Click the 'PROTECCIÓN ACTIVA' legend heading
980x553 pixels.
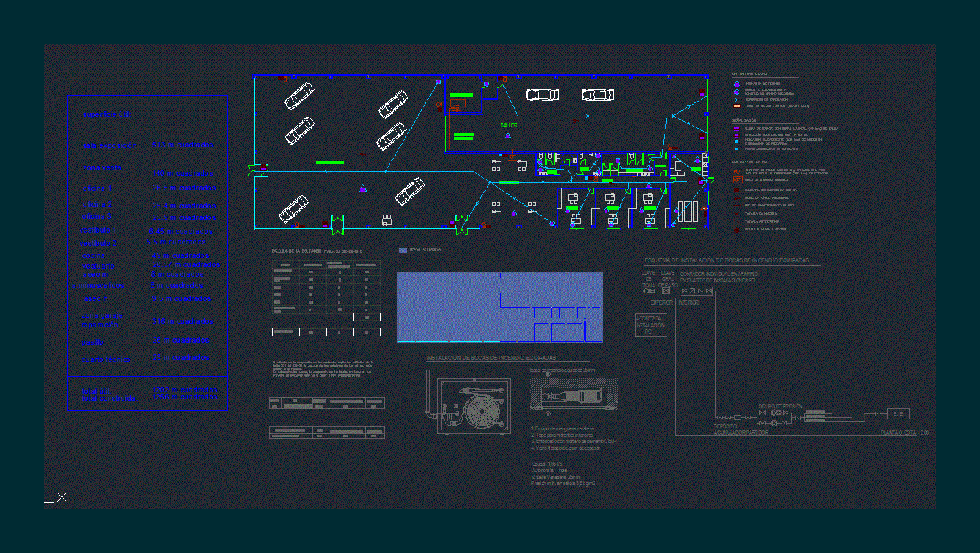[x=750, y=161]
